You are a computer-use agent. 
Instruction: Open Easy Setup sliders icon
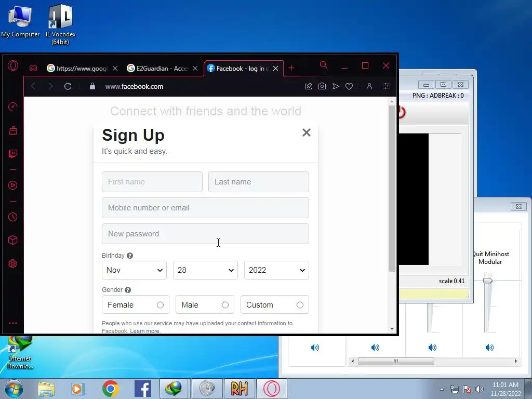click(x=387, y=86)
